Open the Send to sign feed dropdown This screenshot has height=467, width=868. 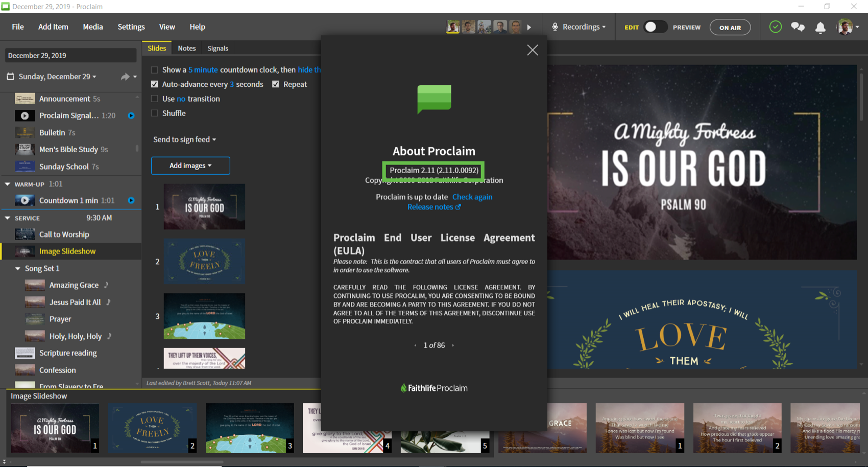click(x=184, y=139)
